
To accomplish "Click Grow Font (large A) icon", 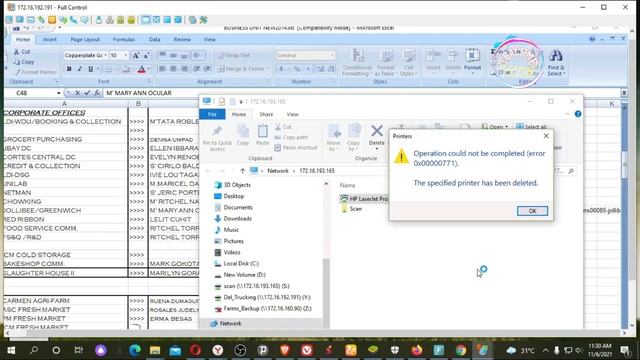I will 136,55.
